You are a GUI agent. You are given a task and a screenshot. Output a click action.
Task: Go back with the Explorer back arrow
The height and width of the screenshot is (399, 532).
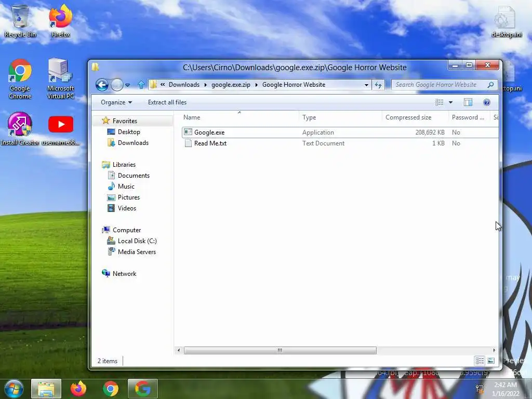[102, 85]
